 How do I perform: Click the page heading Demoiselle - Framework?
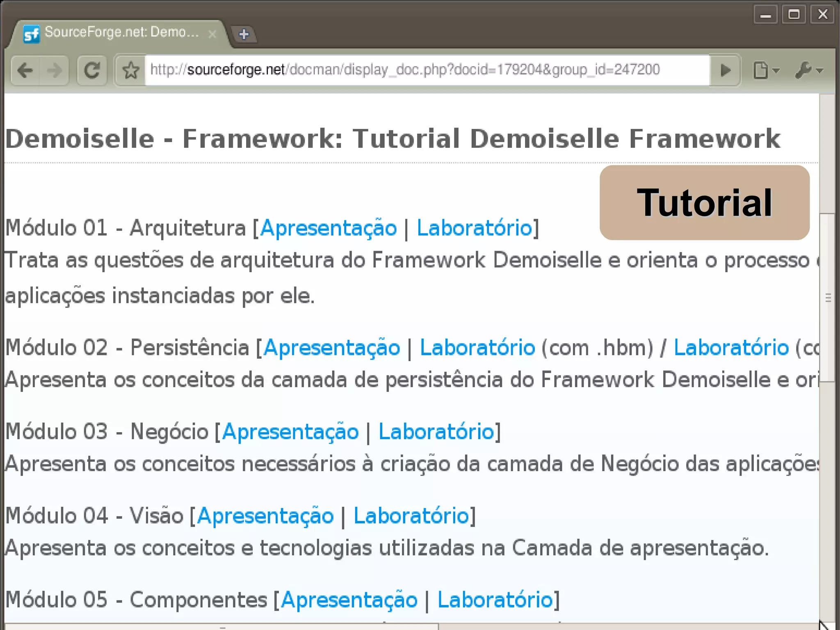pyautogui.click(x=393, y=139)
